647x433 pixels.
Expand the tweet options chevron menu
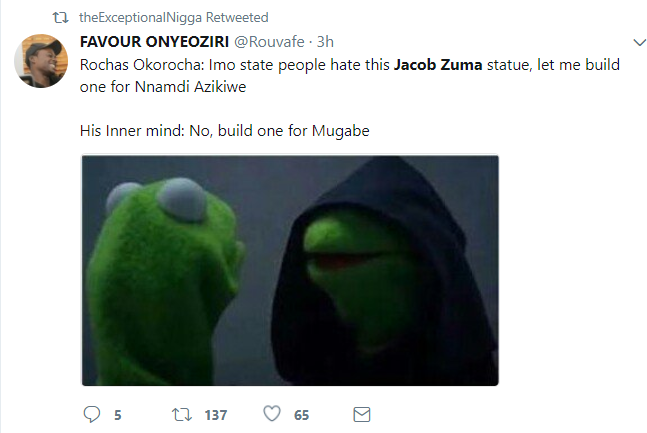tap(639, 42)
